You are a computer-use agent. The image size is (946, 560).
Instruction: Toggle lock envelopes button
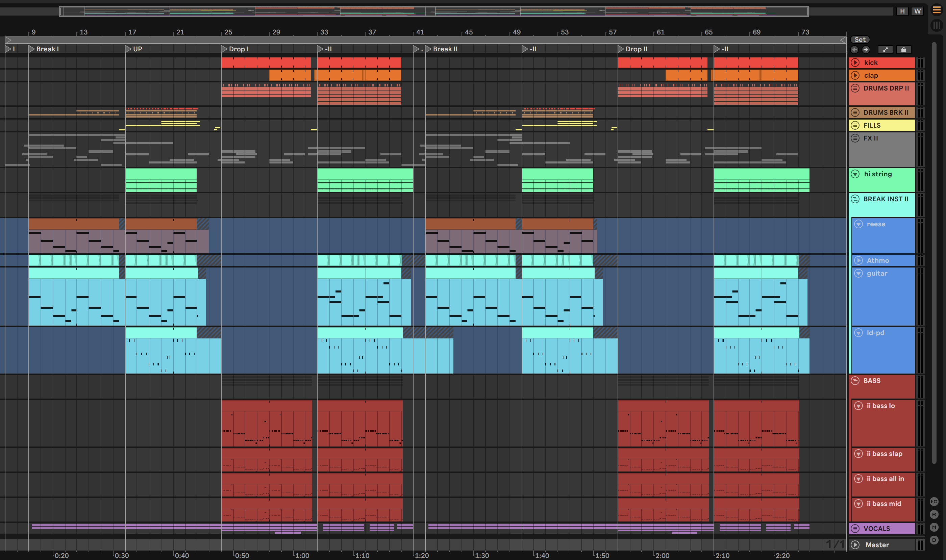coord(904,50)
